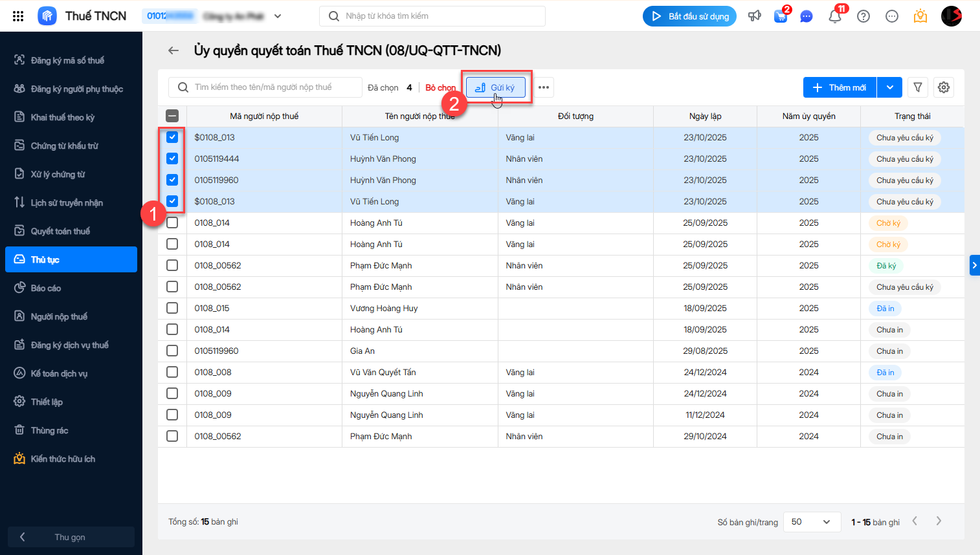Go to next page of records

point(939,521)
